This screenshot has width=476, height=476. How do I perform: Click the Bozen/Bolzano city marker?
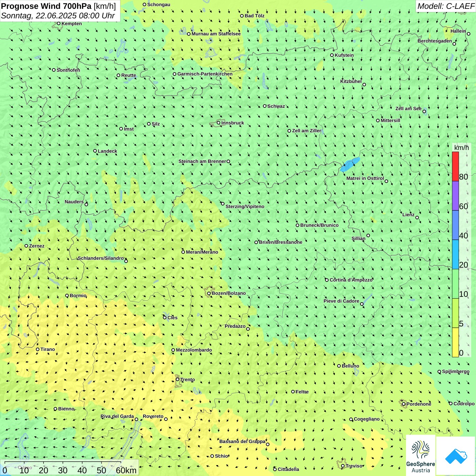[209, 293]
